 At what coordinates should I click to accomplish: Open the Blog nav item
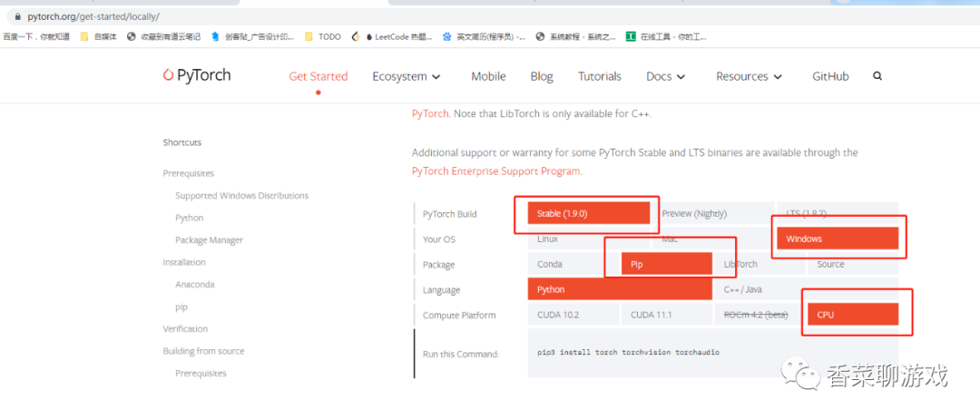click(x=541, y=76)
